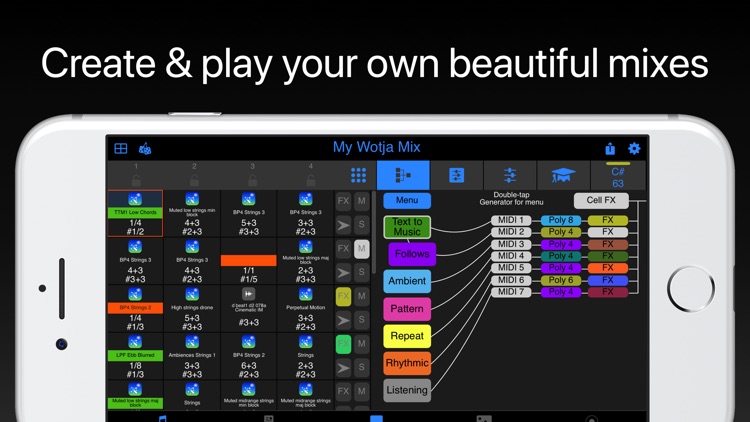Select the BP4 Strings 2 cell showing 6+3

[248, 356]
